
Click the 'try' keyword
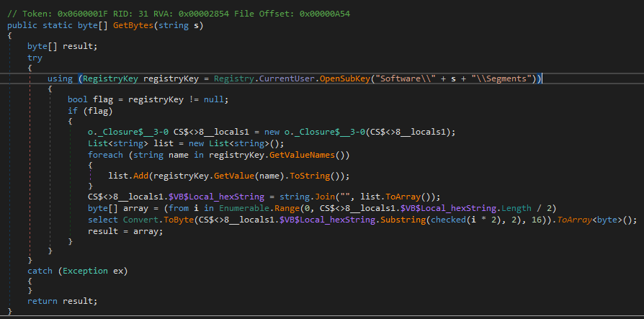tap(35, 58)
